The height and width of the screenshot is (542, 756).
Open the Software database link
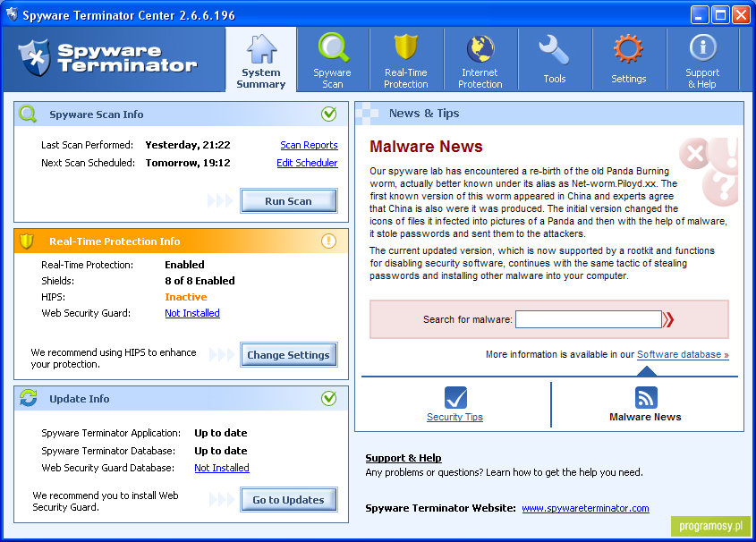[x=683, y=354]
